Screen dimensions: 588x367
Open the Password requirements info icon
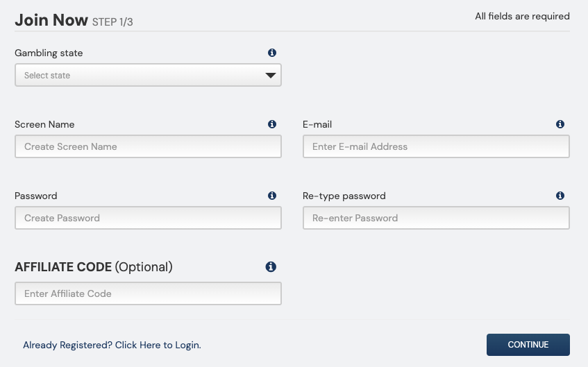(x=272, y=196)
